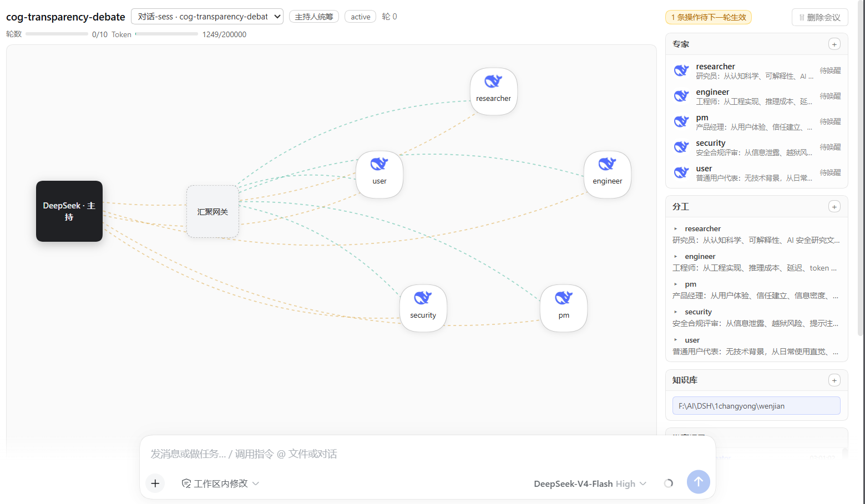Click researcher avatar in 专家 list
The width and height of the screenshot is (865, 504).
[x=681, y=71]
